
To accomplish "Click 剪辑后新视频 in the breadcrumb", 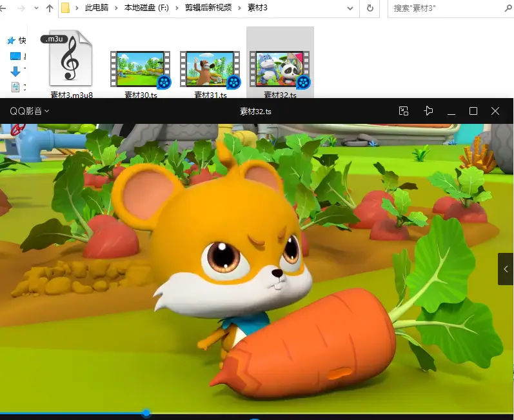I will coord(208,8).
